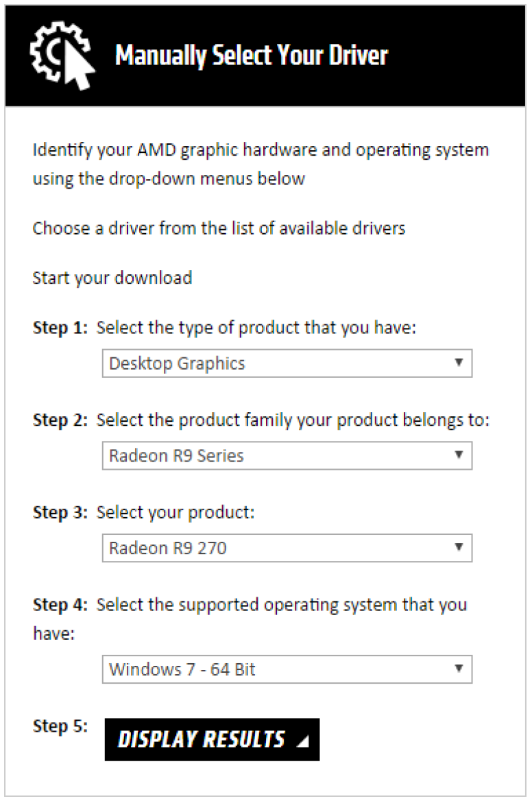Click the Manually Select Your Driver heading
The height and width of the screenshot is (801, 532).
click(252, 55)
